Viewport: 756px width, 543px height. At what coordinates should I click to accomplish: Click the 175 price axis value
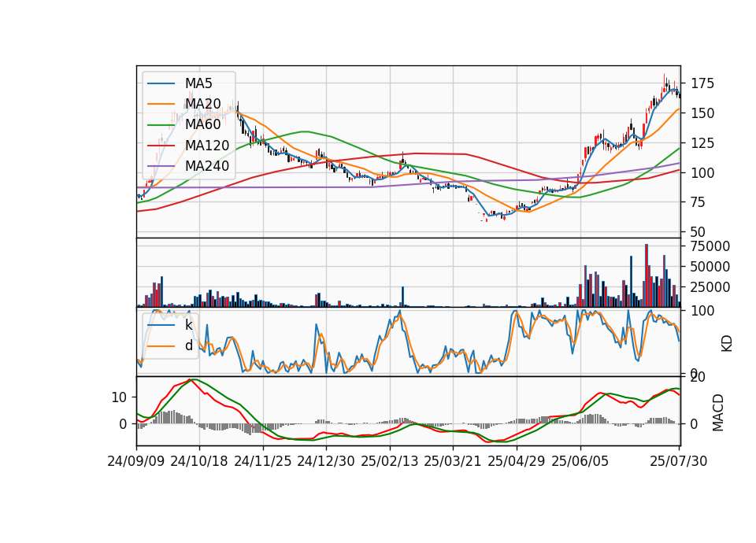[x=702, y=84]
